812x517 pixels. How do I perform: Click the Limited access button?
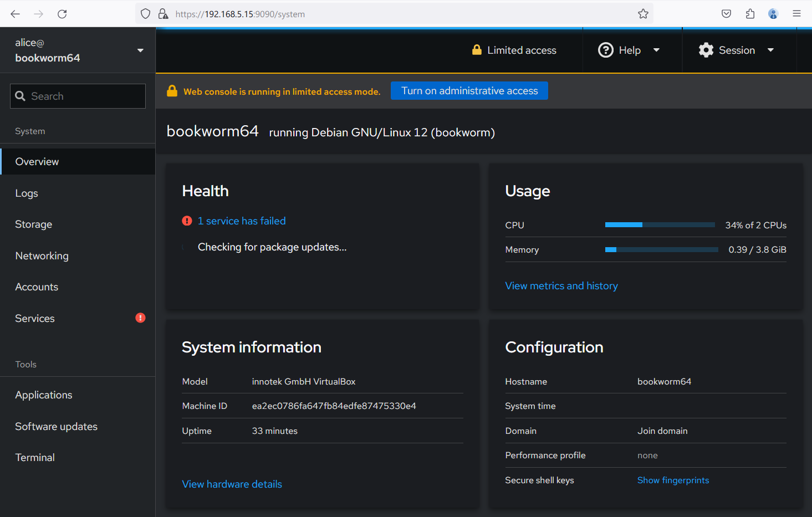(x=514, y=50)
